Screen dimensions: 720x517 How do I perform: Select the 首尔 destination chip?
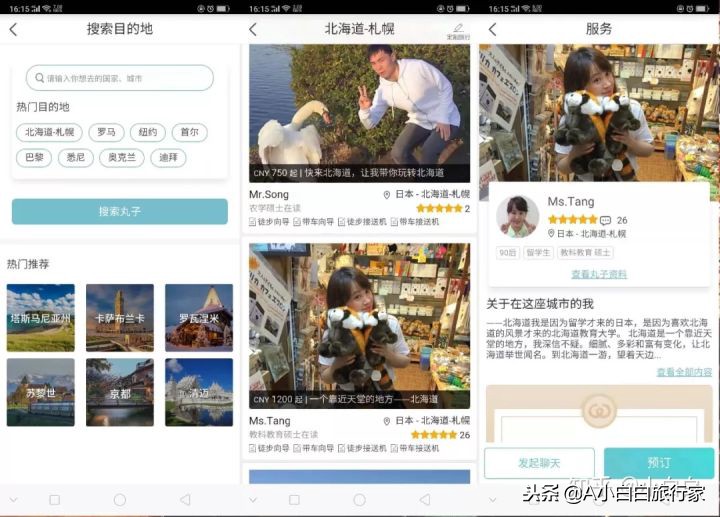click(x=190, y=132)
